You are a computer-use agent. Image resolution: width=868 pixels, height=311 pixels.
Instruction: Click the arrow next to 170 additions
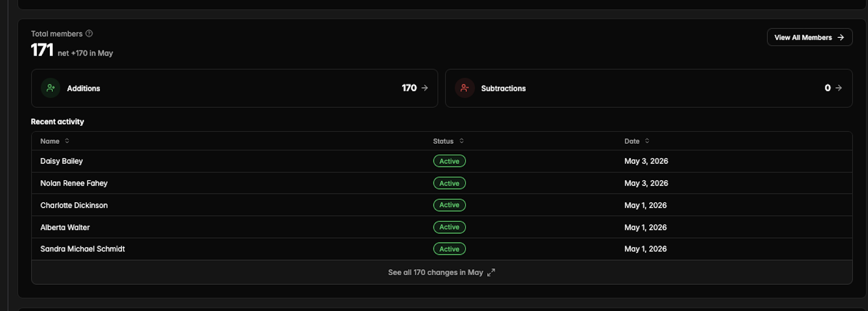click(425, 88)
